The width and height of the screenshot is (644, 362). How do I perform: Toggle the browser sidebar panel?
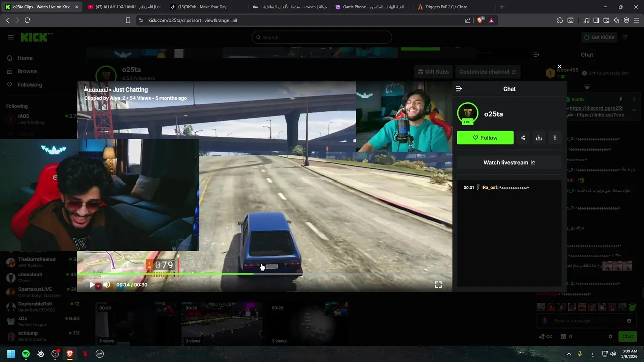point(596,20)
